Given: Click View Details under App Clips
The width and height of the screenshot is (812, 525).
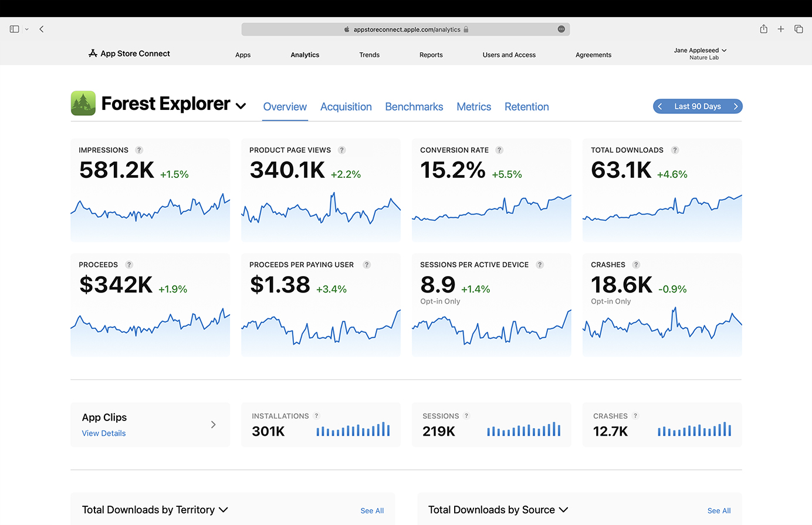Looking at the screenshot, I should coord(103,433).
